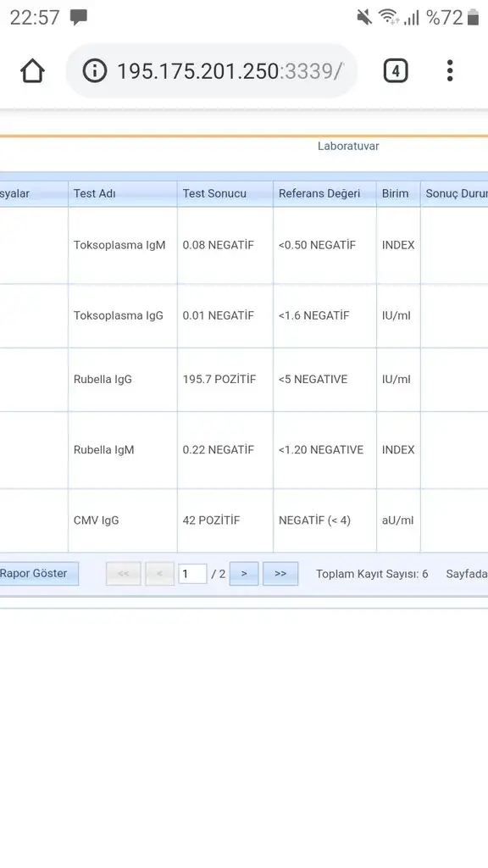Click Toplam Kayıt Sayısı: 6 text
Screen dimensions: 488x868
[x=372, y=574]
